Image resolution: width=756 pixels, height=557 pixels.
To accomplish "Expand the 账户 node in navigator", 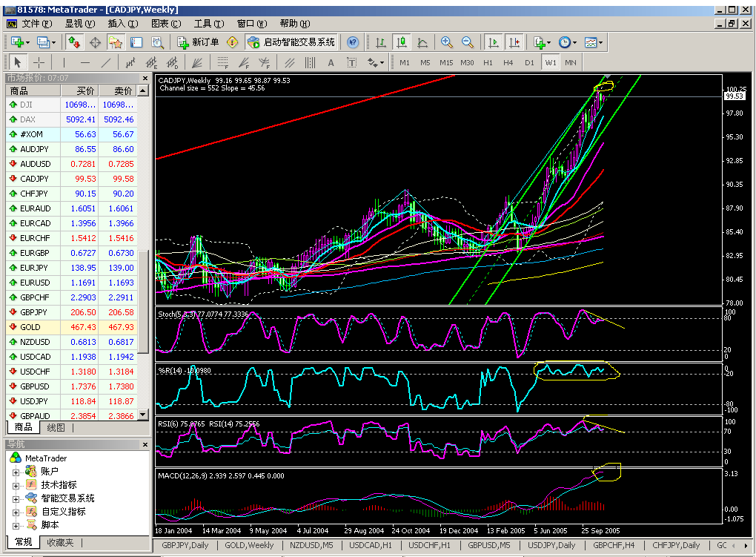I will (x=16, y=472).
